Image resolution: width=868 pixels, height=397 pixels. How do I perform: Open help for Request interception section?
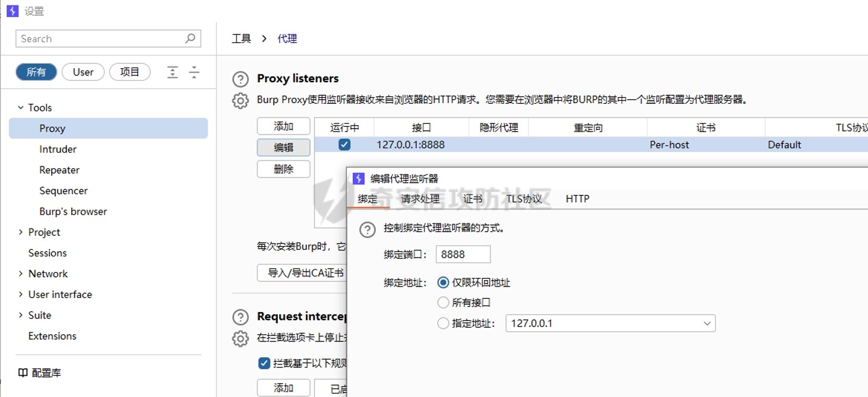240,317
